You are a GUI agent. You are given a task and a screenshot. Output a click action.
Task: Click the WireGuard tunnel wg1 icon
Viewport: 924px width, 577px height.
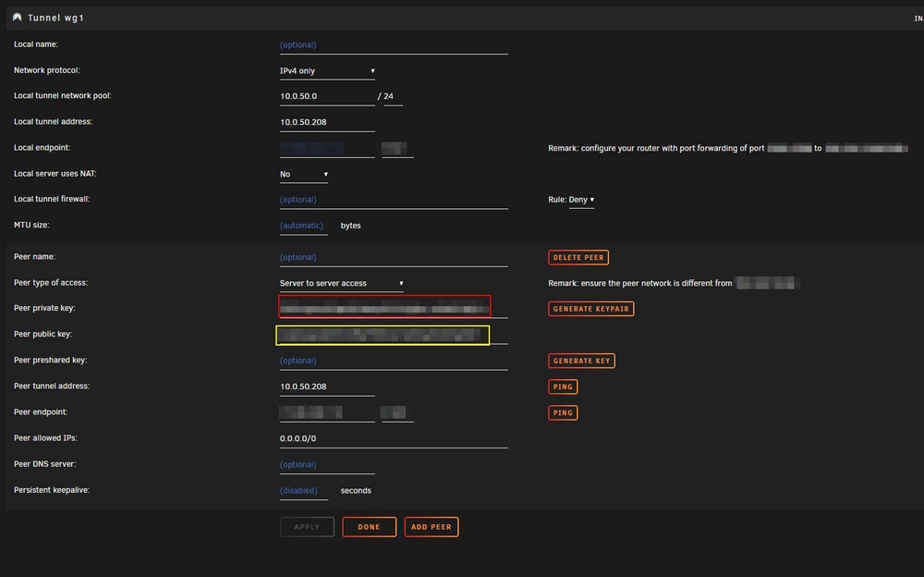pyautogui.click(x=17, y=18)
